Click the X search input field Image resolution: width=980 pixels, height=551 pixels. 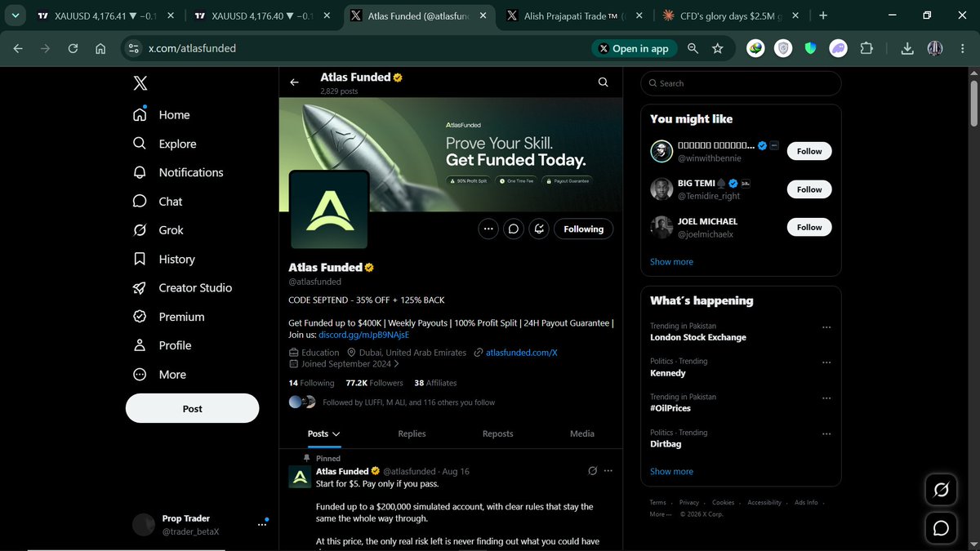741,83
